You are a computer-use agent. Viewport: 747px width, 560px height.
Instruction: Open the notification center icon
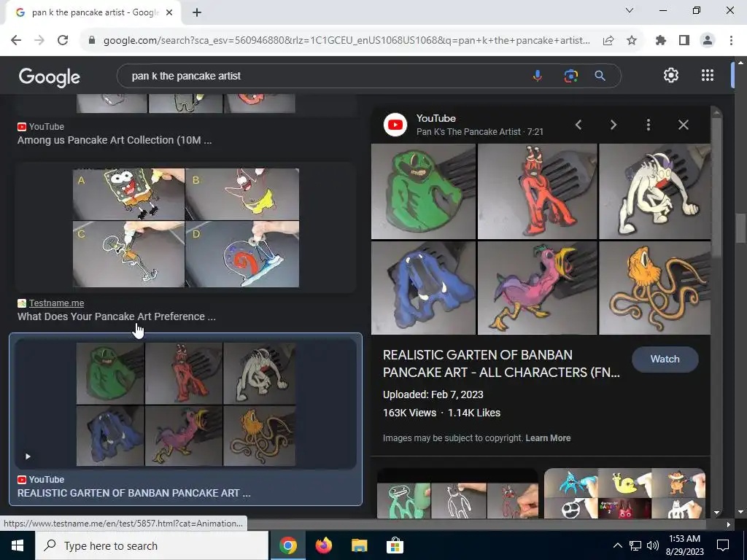click(723, 545)
